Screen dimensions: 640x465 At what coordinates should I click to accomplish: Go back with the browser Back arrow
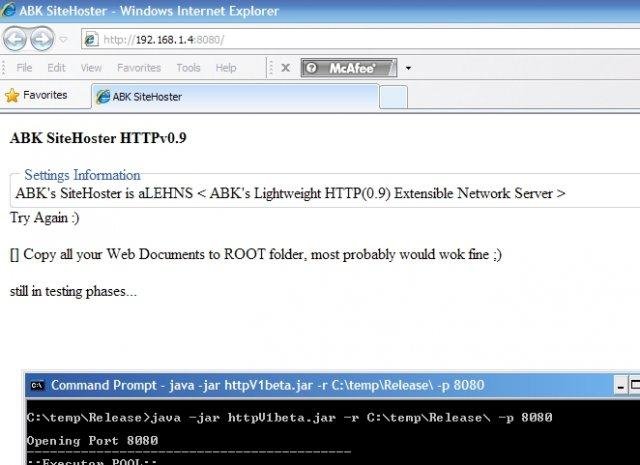(15, 39)
